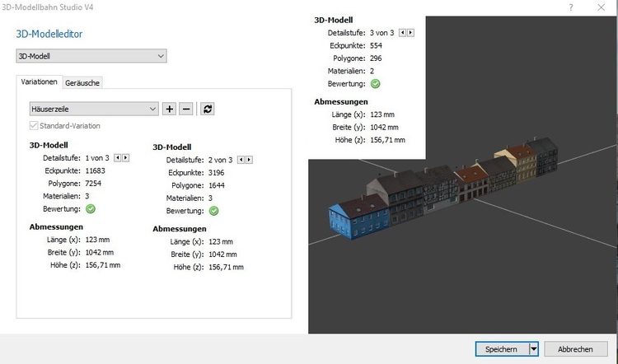The height and width of the screenshot is (364, 618).
Task: Refresh the variation with reload icon
Action: point(208,109)
